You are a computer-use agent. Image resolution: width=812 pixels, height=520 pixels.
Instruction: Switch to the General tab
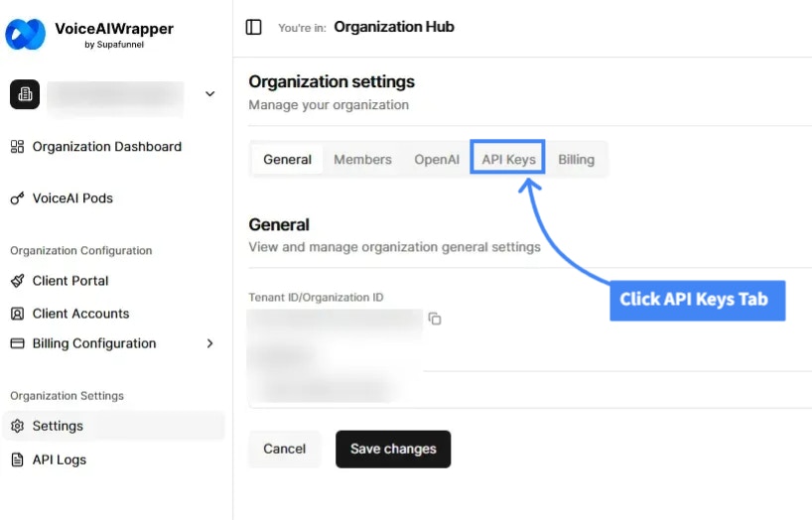pyautogui.click(x=288, y=160)
